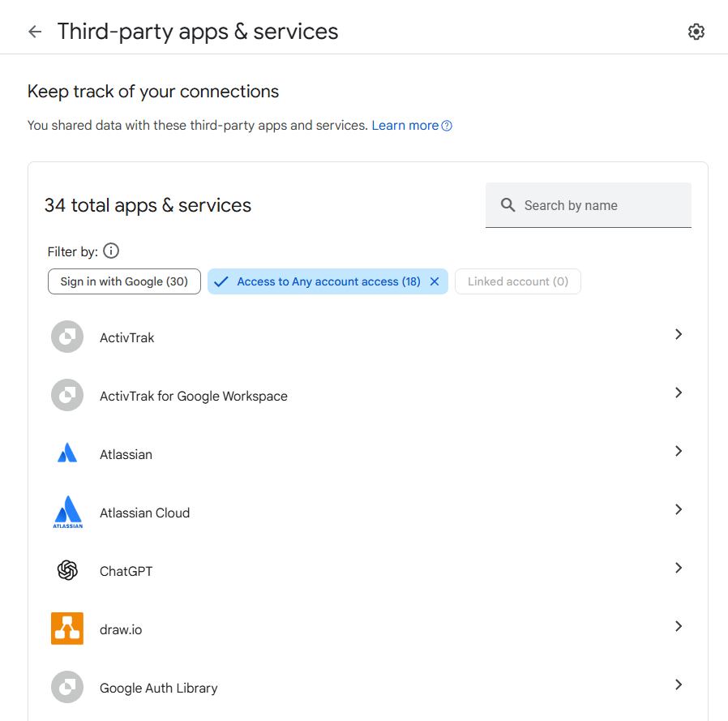Remove the account access filter with X
The width and height of the screenshot is (728, 721).
[x=435, y=281]
